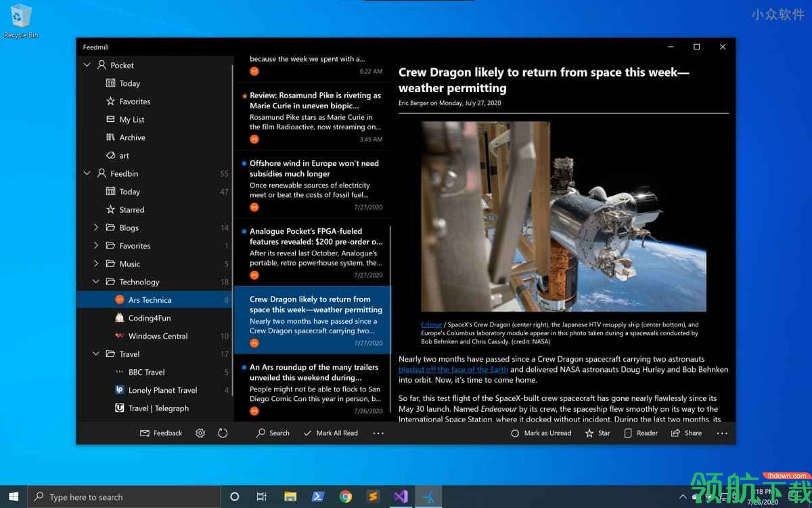Send Feedback from the sidebar footer
Viewport: 812px width, 508px height.
click(161, 433)
